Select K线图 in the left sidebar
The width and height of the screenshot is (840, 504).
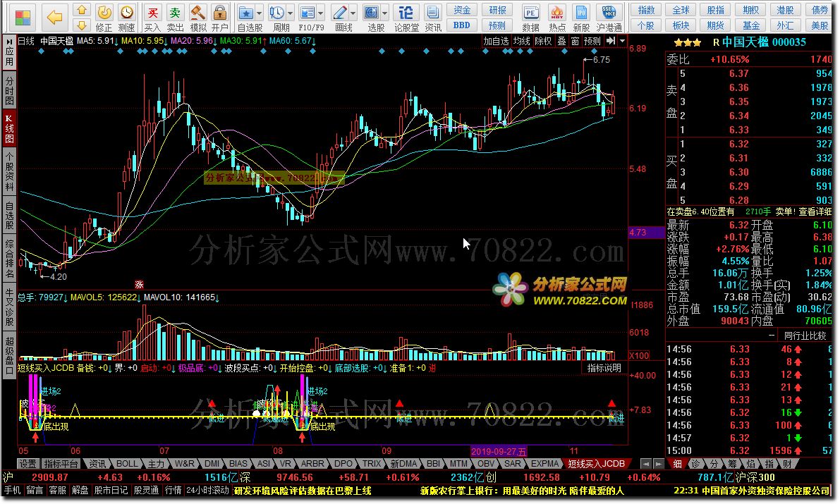point(9,128)
